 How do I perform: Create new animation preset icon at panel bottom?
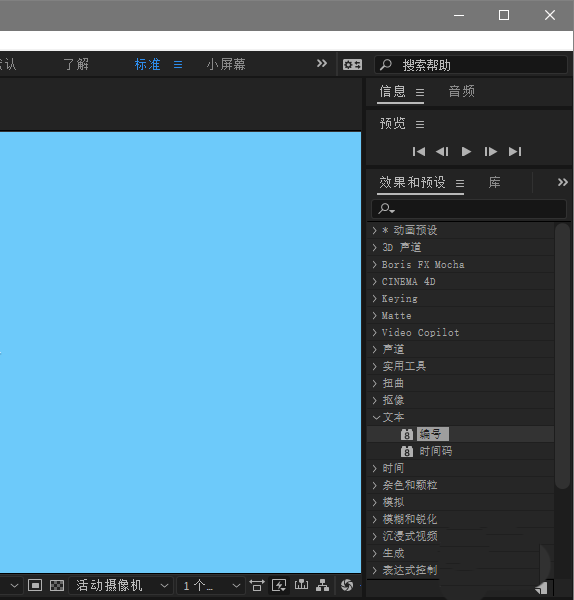point(541,589)
